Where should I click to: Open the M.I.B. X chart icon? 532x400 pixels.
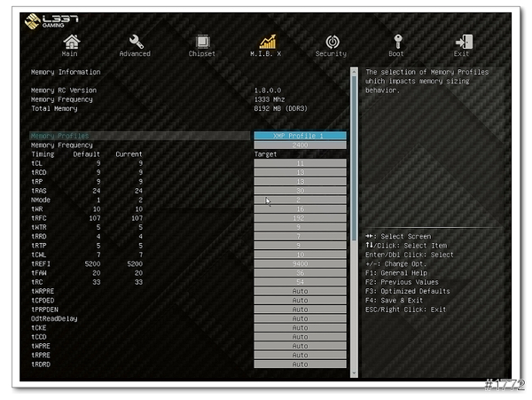click(x=268, y=42)
